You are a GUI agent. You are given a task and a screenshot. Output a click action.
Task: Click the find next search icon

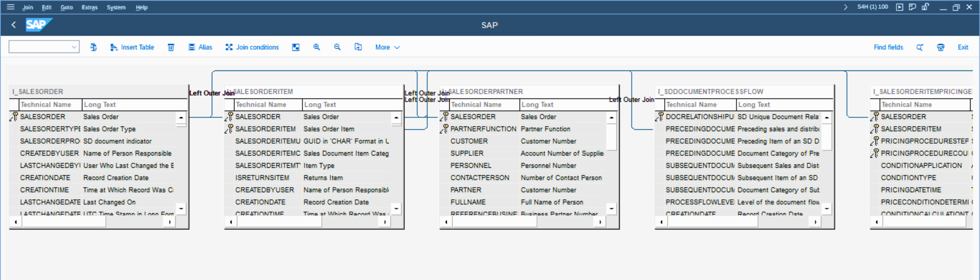[x=920, y=47]
